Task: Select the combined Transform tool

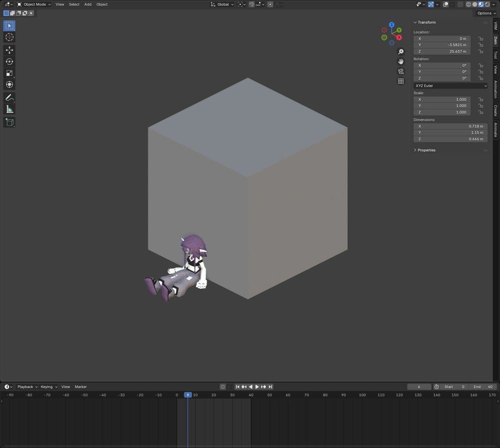Action: coord(9,84)
